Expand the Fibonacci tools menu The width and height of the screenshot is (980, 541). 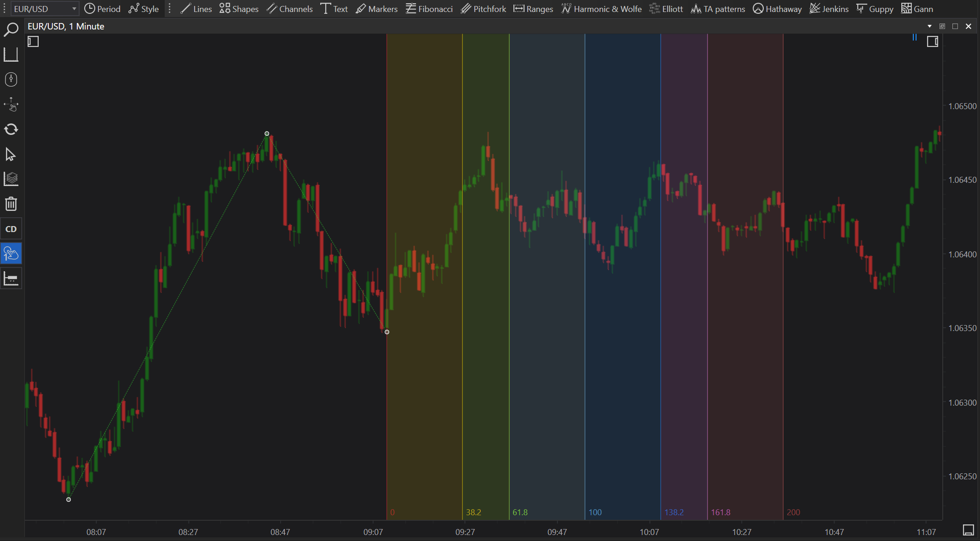tap(429, 9)
